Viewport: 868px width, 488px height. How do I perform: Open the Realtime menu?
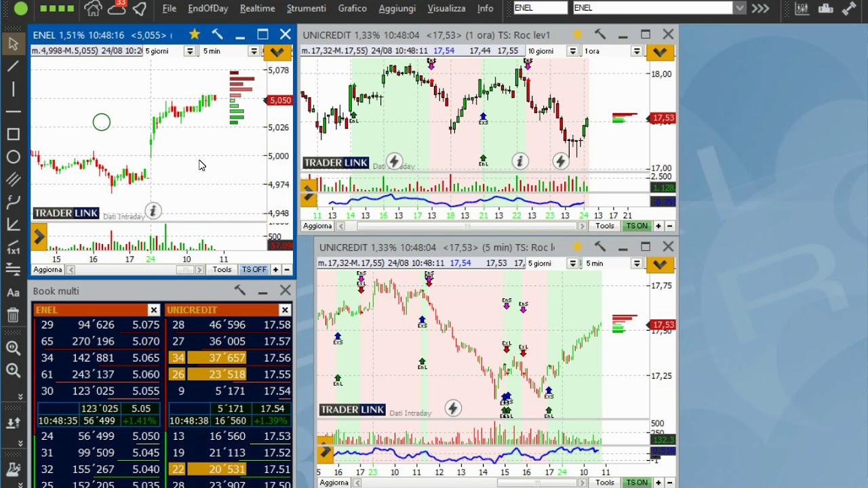click(x=257, y=8)
